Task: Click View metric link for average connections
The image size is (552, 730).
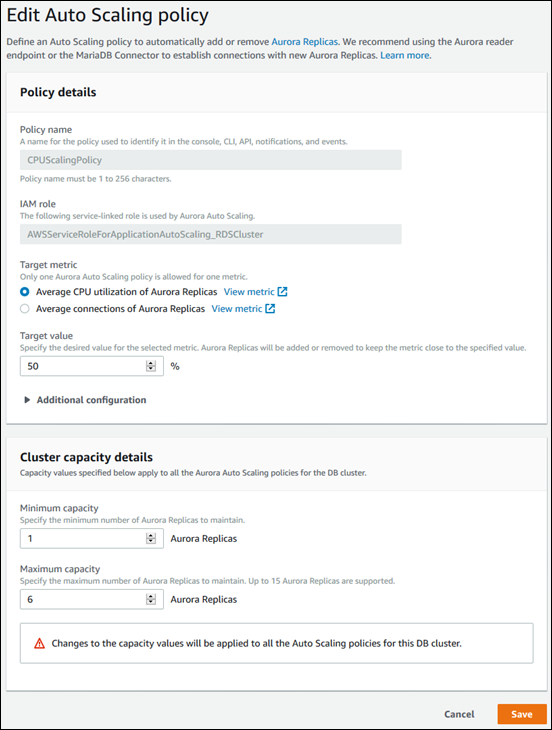Action: pyautogui.click(x=237, y=309)
